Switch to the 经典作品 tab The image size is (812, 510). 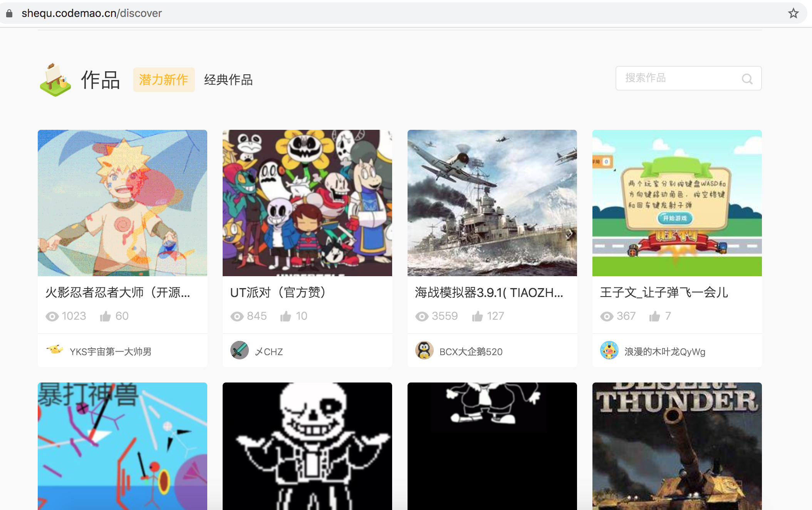coord(228,80)
